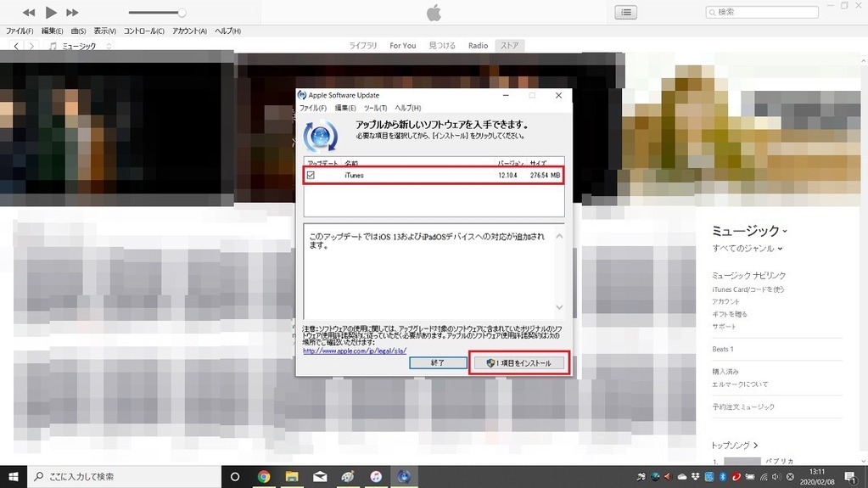Image resolution: width=868 pixels, height=488 pixels.
Task: Uncheck the iTunes update checkbox
Action: click(x=311, y=175)
